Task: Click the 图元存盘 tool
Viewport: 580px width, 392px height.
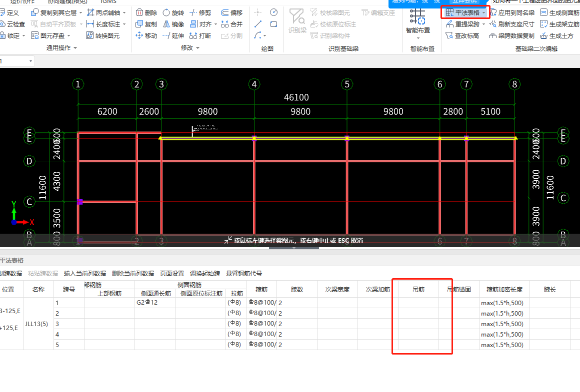Action: (48, 35)
